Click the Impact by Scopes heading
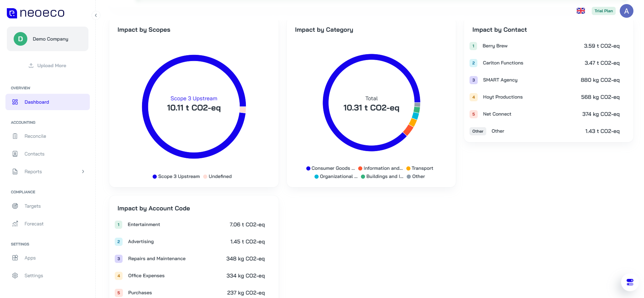Image resolution: width=644 pixels, height=298 pixels. (144, 30)
